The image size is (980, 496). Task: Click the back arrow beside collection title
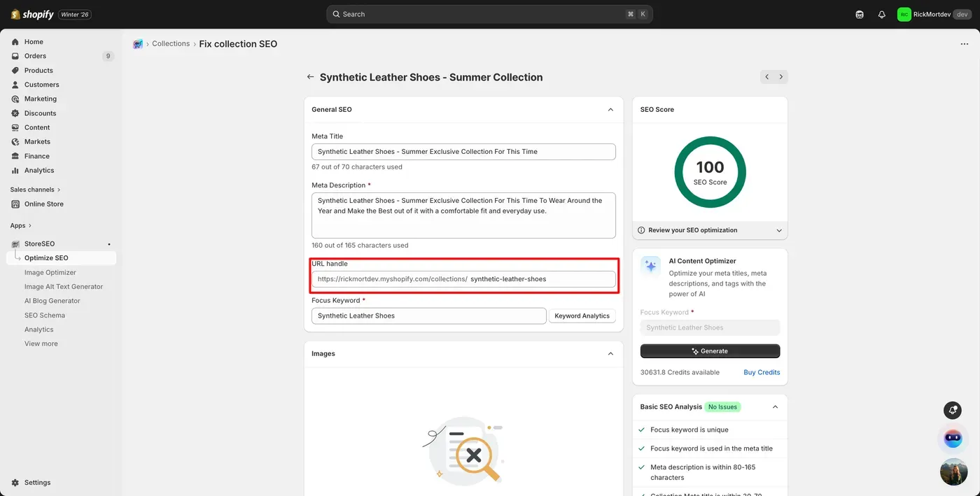[x=310, y=77]
